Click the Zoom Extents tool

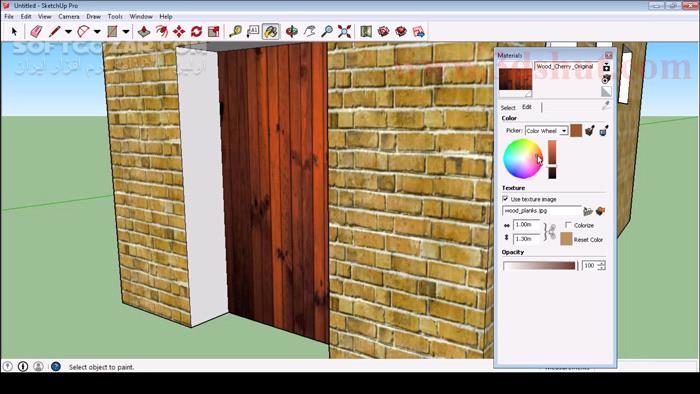(344, 32)
